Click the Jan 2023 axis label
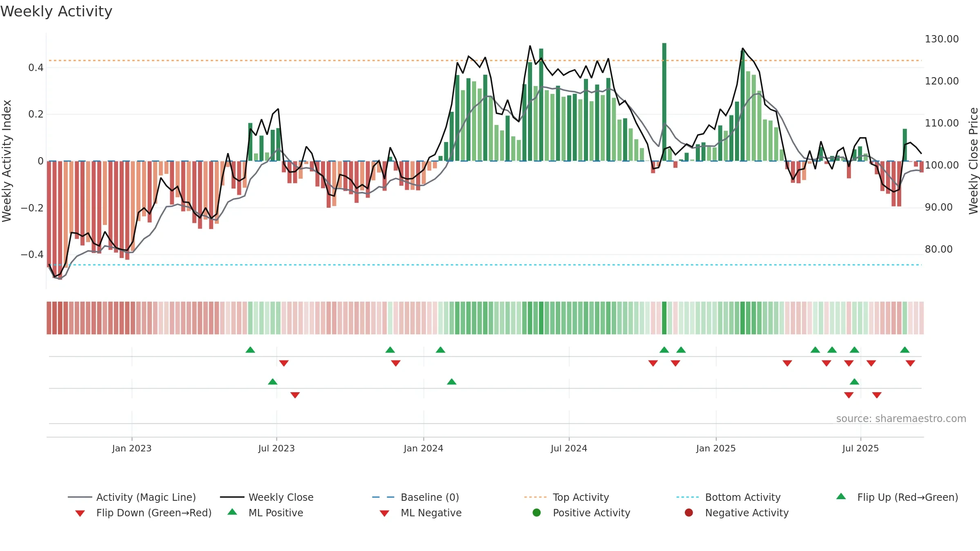Screen dimensions: 980x551 coord(132,449)
